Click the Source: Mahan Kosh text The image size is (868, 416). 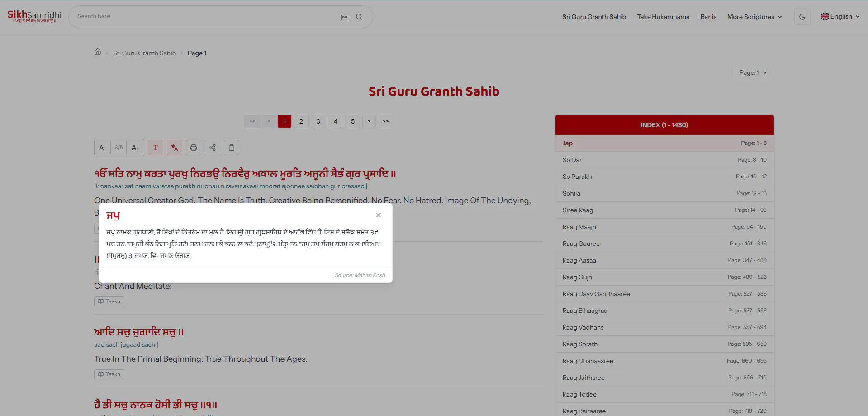point(360,275)
